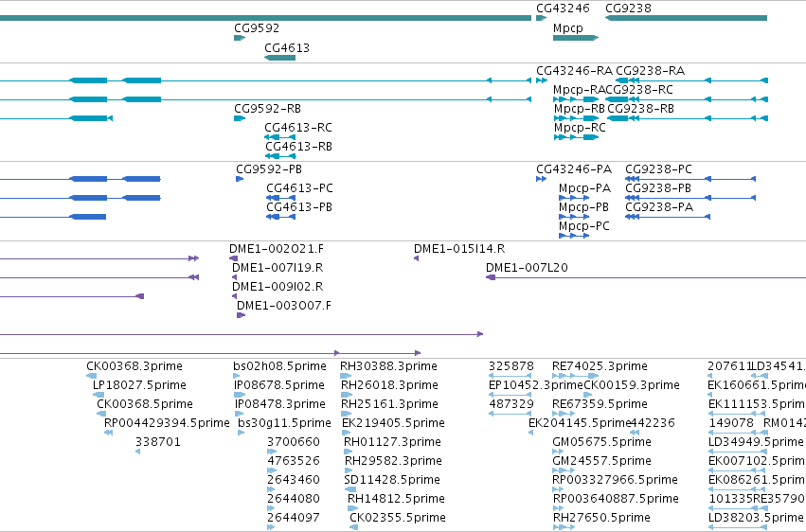
Task: Click the DME1-007L20 clone label
Action: (527, 268)
